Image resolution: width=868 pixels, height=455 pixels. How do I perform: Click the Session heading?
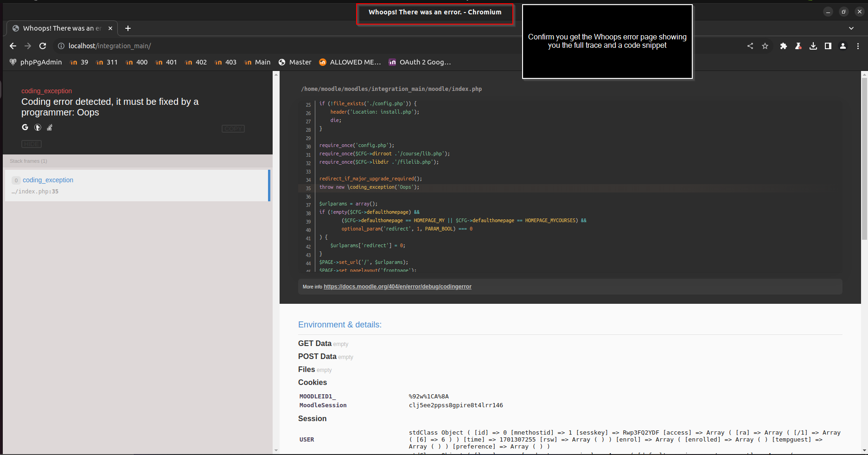click(312, 419)
